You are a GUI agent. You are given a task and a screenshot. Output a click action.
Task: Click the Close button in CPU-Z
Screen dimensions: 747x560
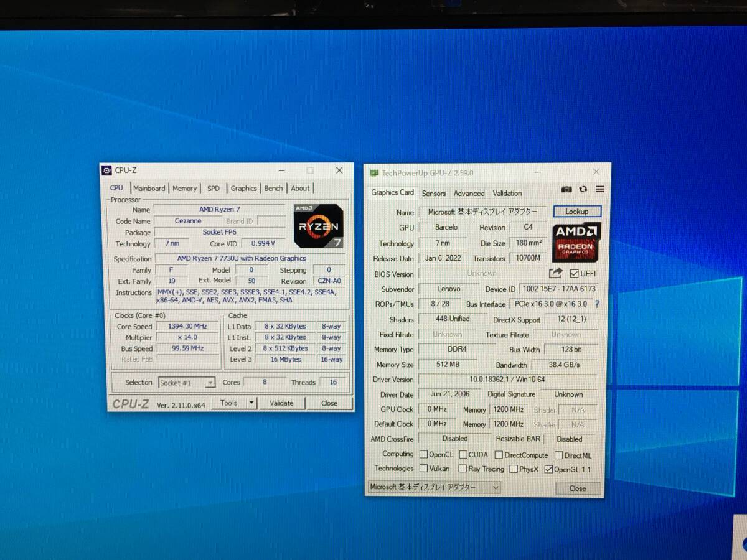point(329,403)
